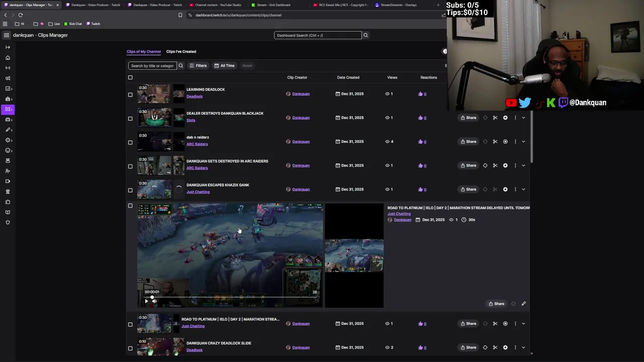Click the clip search magnifier button
This screenshot has width=644, height=362.
[181, 66]
